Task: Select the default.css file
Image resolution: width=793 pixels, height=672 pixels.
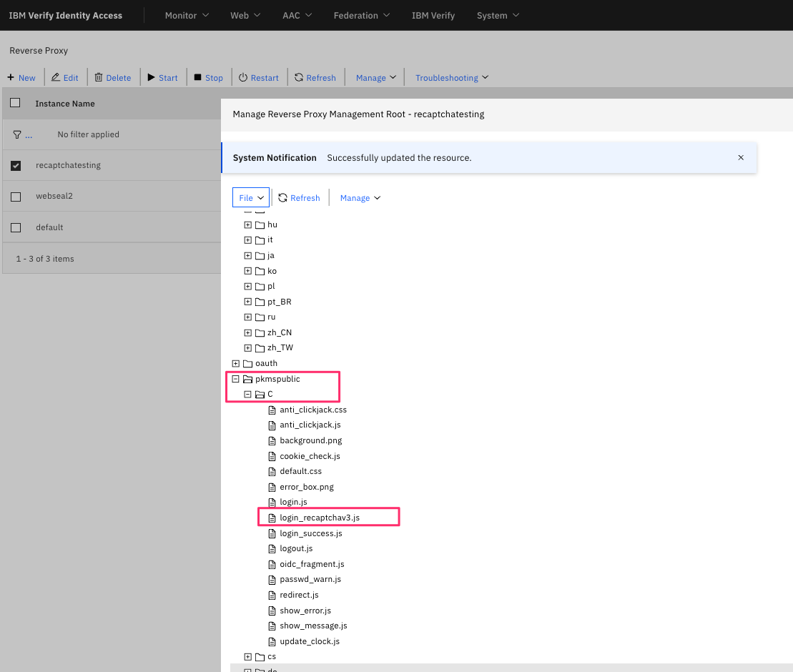Action: 300,471
